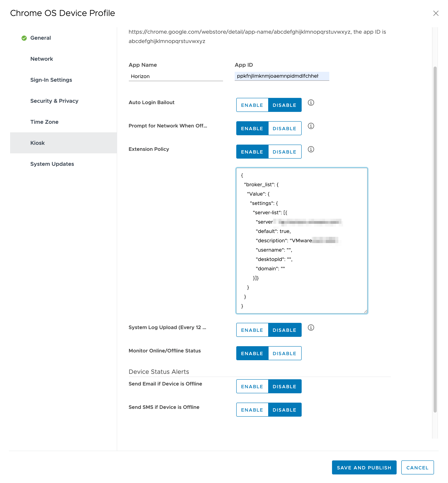Viewport: 448px width, 483px height.
Task: Open the Security & Privacy section
Action: (63, 101)
